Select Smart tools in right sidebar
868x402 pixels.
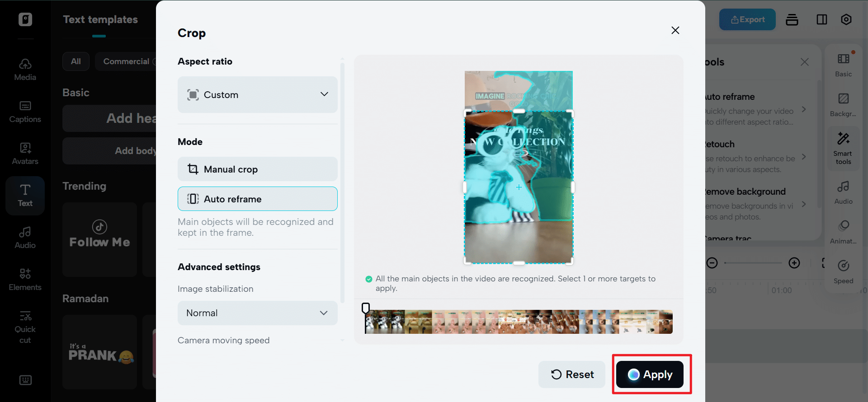[843, 149]
